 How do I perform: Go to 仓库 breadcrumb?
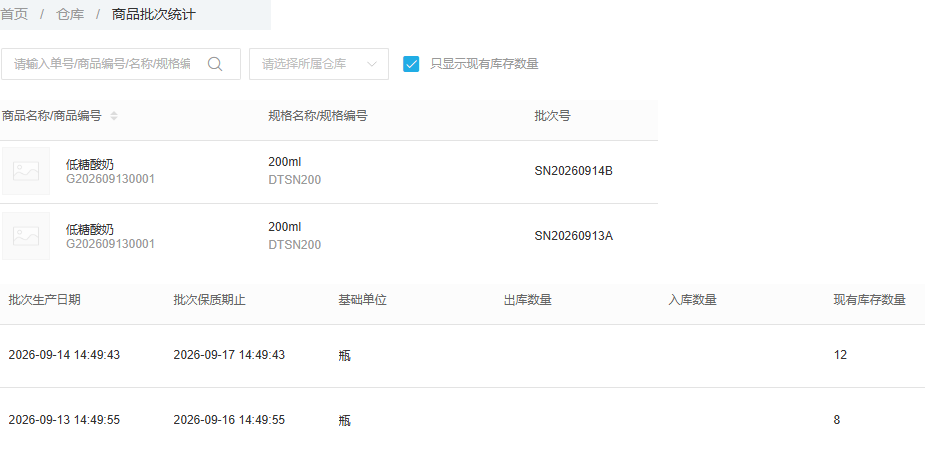[x=70, y=14]
